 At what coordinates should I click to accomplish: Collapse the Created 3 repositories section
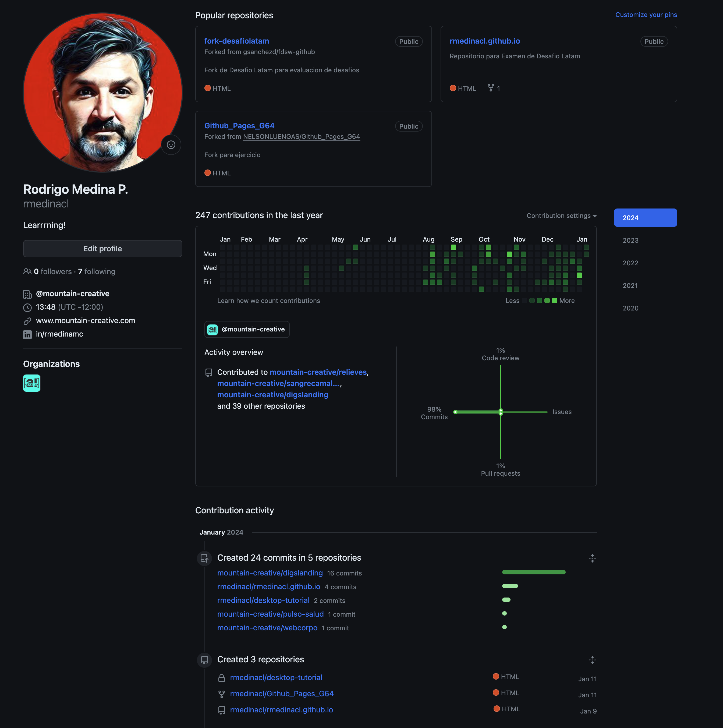click(x=592, y=660)
